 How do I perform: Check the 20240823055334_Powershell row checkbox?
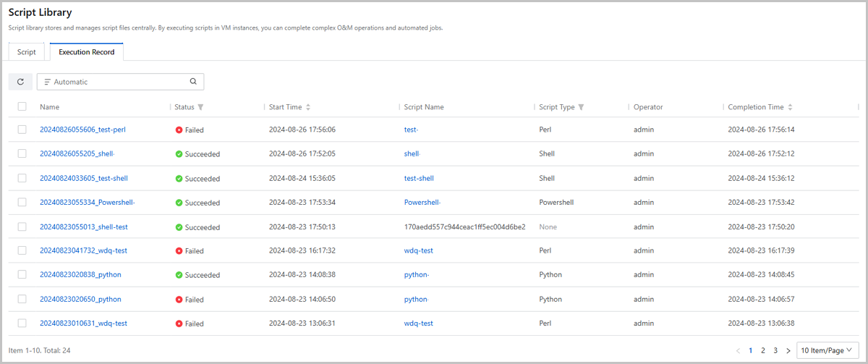22,202
